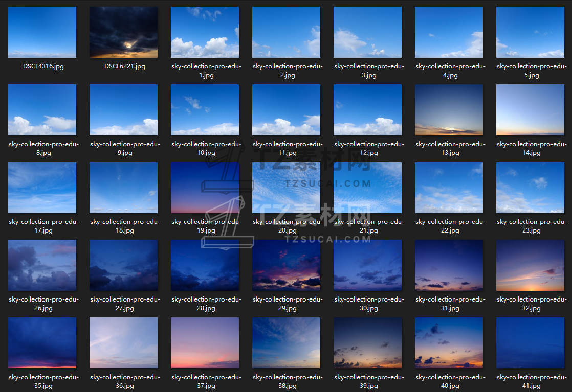The width and height of the screenshot is (572, 392).
Task: Click pink sky thumbnail sky-collection-pro-edu-37.jpg
Action: (205, 343)
